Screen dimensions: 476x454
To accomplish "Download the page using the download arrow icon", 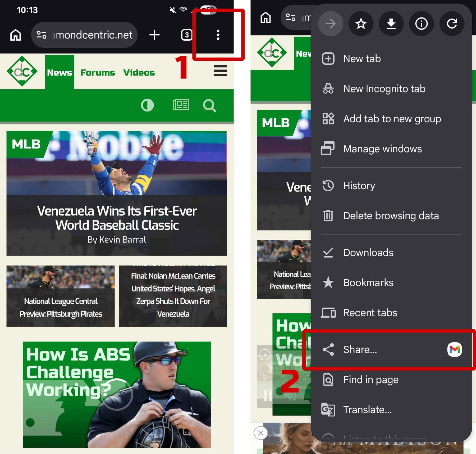I will click(x=391, y=24).
